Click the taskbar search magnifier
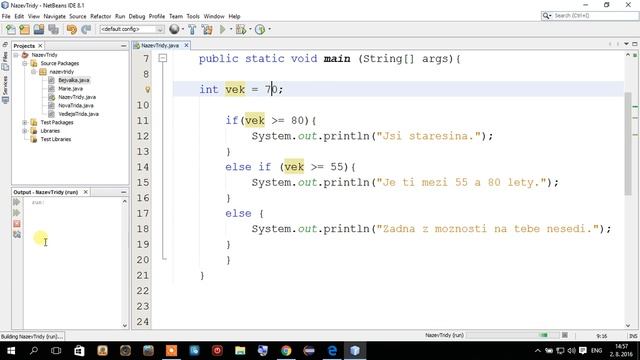640x360 pixels. [34, 351]
